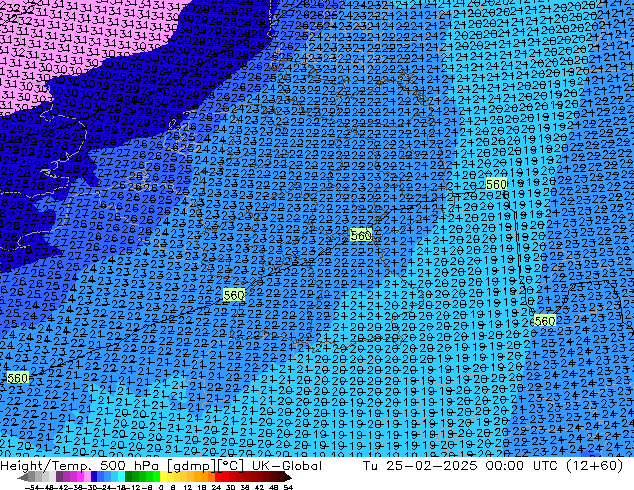634x490 pixels.
Task: Click the dark blue legend swatch above -30
Action: click(x=94, y=477)
